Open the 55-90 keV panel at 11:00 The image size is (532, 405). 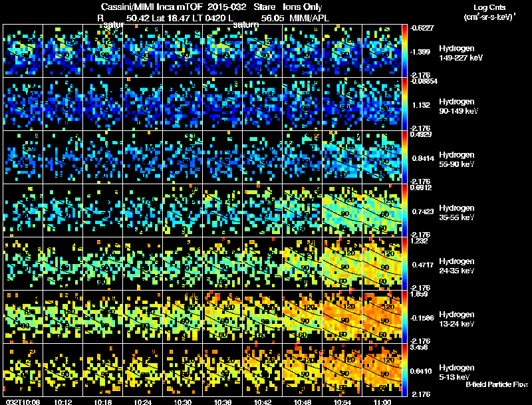click(382, 157)
